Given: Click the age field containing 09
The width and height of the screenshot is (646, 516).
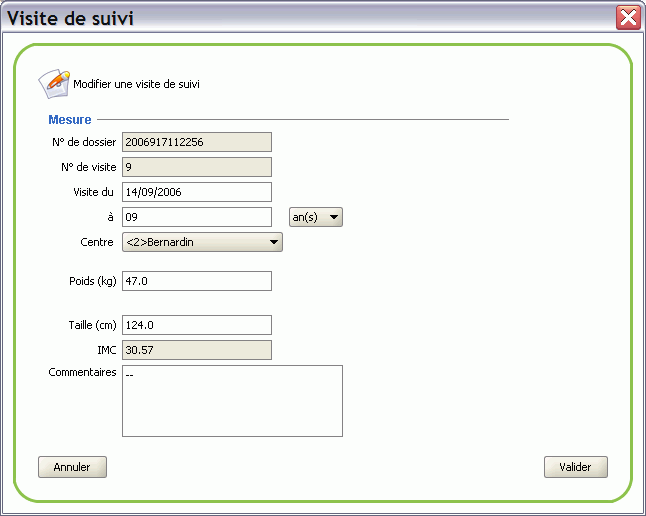Looking at the screenshot, I should pyautogui.click(x=197, y=217).
